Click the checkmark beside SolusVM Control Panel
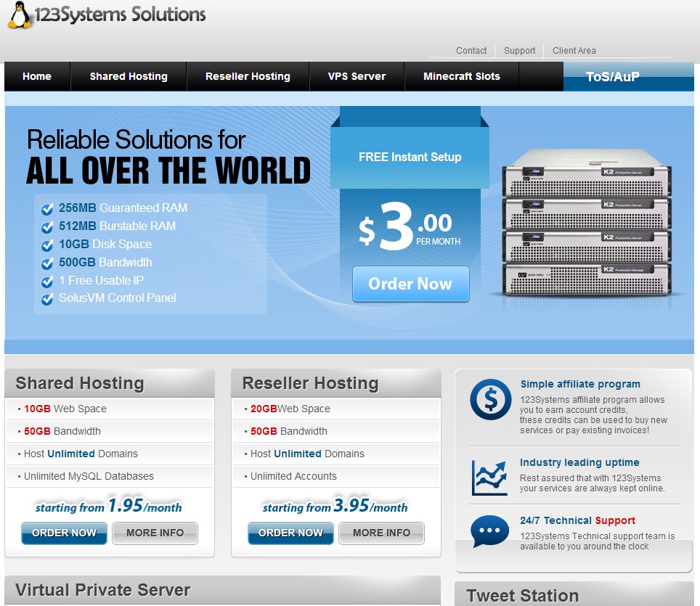The image size is (700, 606). tap(47, 299)
